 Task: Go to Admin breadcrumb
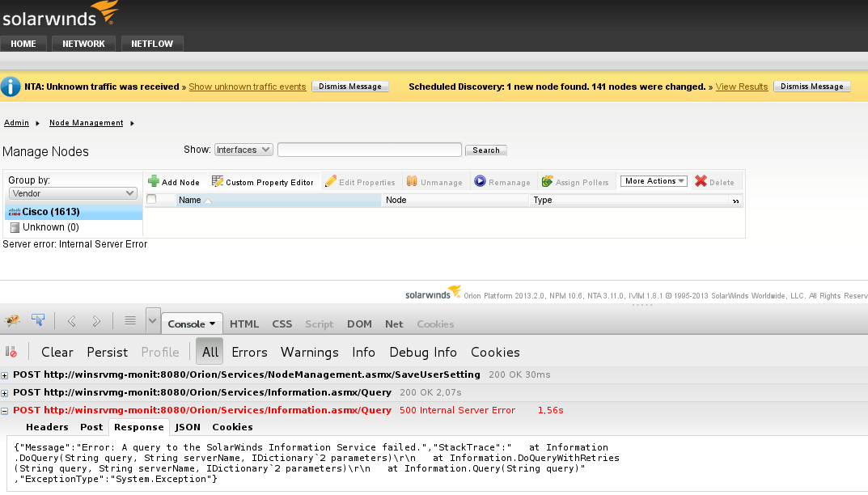click(x=17, y=123)
